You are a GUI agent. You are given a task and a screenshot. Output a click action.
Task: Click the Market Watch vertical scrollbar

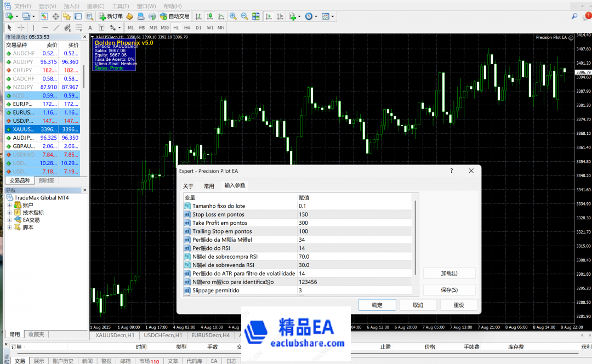point(83,77)
